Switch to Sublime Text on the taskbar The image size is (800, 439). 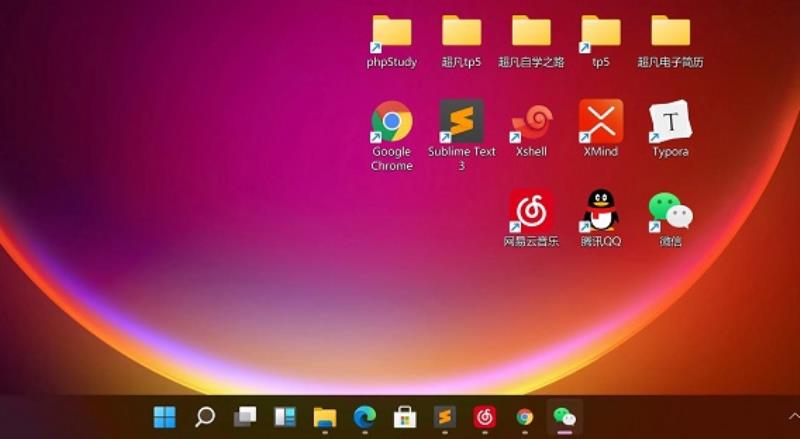[x=445, y=417]
